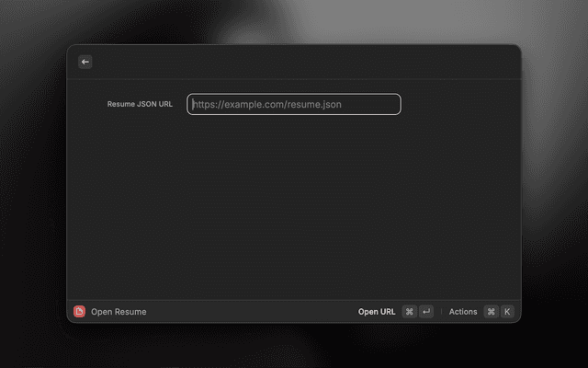Focus the Resume JSON URL input field
This screenshot has width=588, height=368.
[x=294, y=105]
